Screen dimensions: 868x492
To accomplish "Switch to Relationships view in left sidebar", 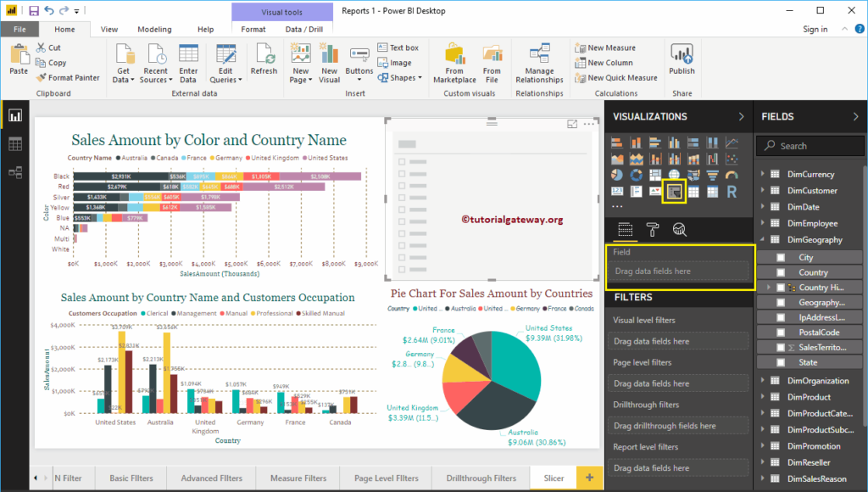I will tap(15, 172).
